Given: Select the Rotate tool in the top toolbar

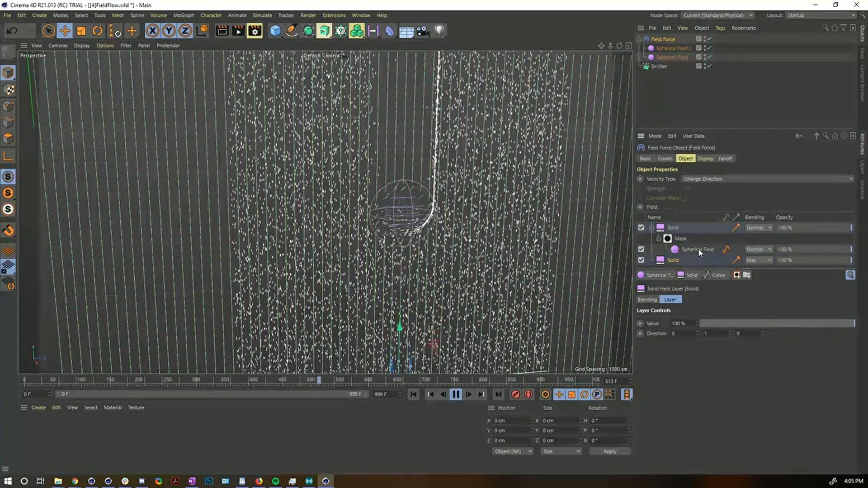Looking at the screenshot, I should coord(97,31).
